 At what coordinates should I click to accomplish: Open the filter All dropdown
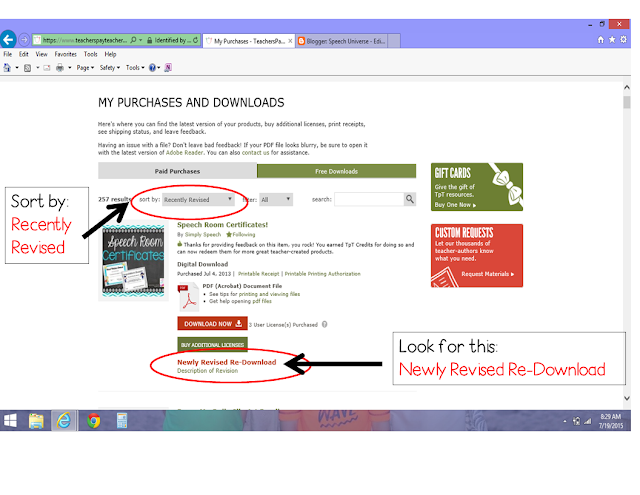pyautogui.click(x=276, y=200)
